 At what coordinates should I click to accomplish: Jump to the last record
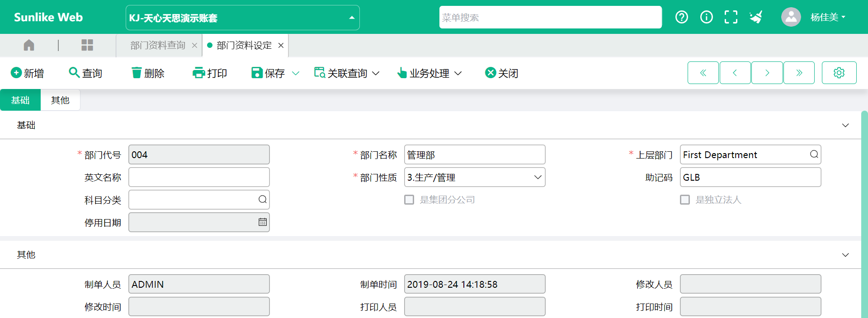click(799, 73)
